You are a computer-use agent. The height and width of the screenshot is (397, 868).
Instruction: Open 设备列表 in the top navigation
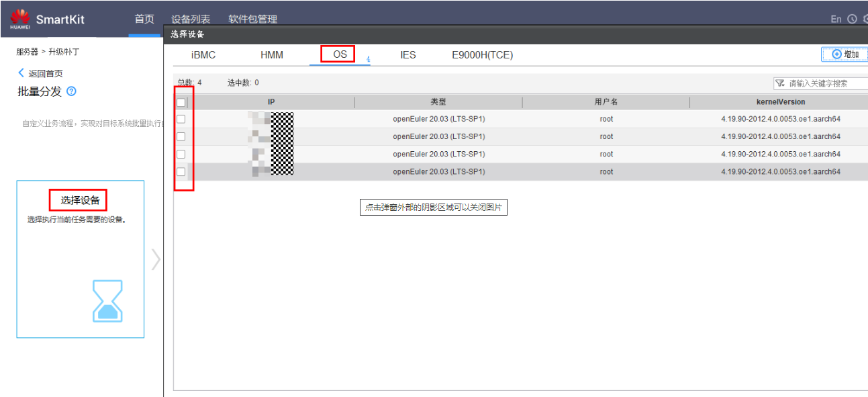(191, 19)
